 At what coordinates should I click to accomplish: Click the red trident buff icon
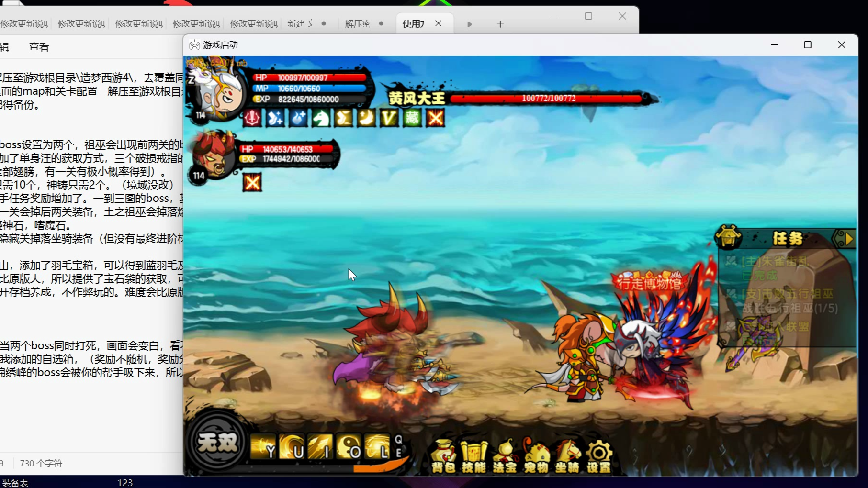click(x=252, y=118)
